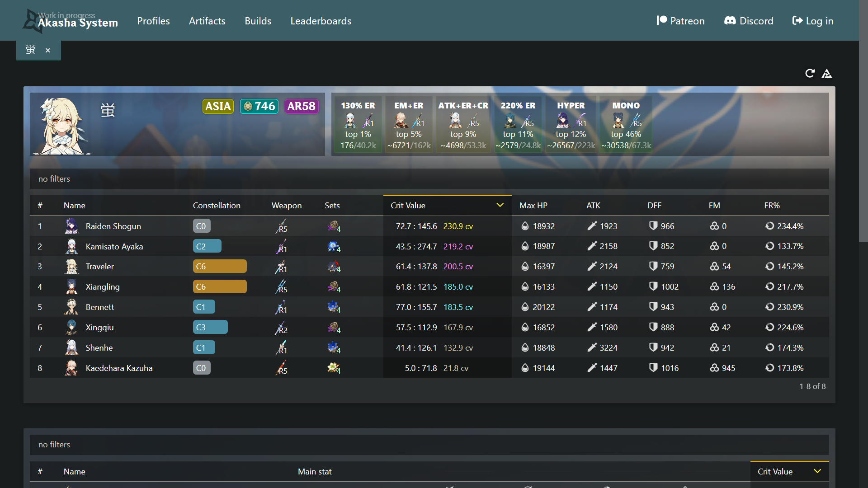Click Traveler's R1 weapon icon

[x=281, y=267]
